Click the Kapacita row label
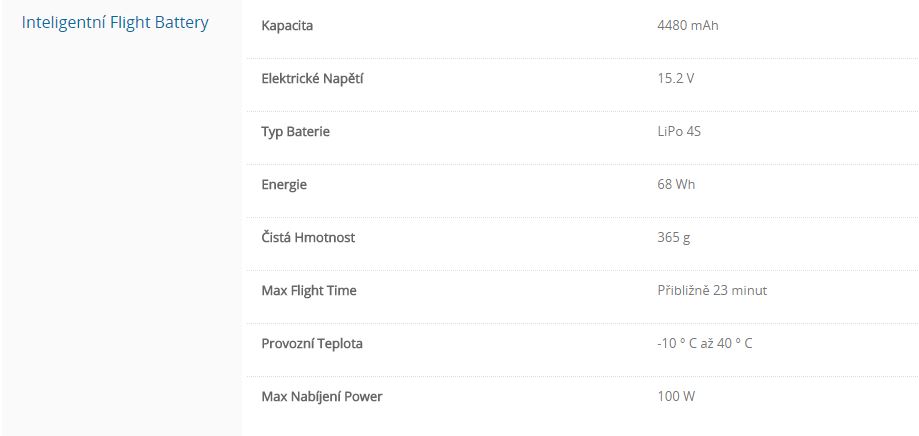Image resolution: width=919 pixels, height=436 pixels. coord(287,25)
